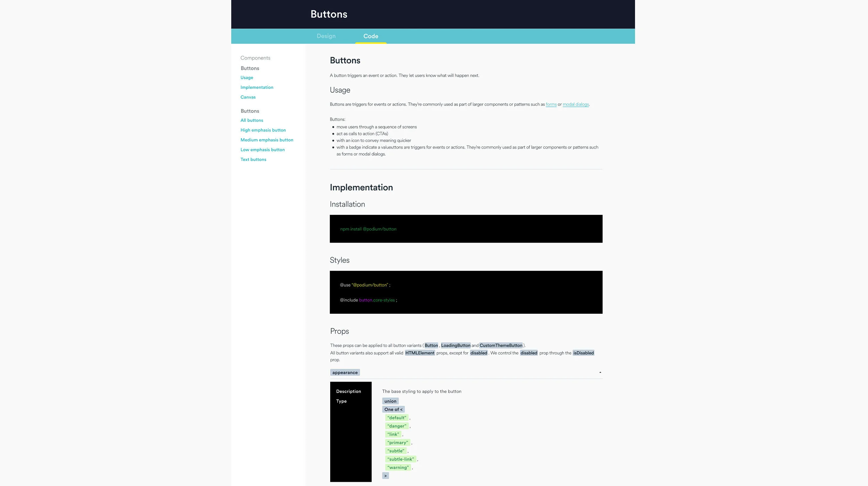Viewport: 868px width, 486px height.
Task: Click the appearance prop label
Action: [345, 372]
